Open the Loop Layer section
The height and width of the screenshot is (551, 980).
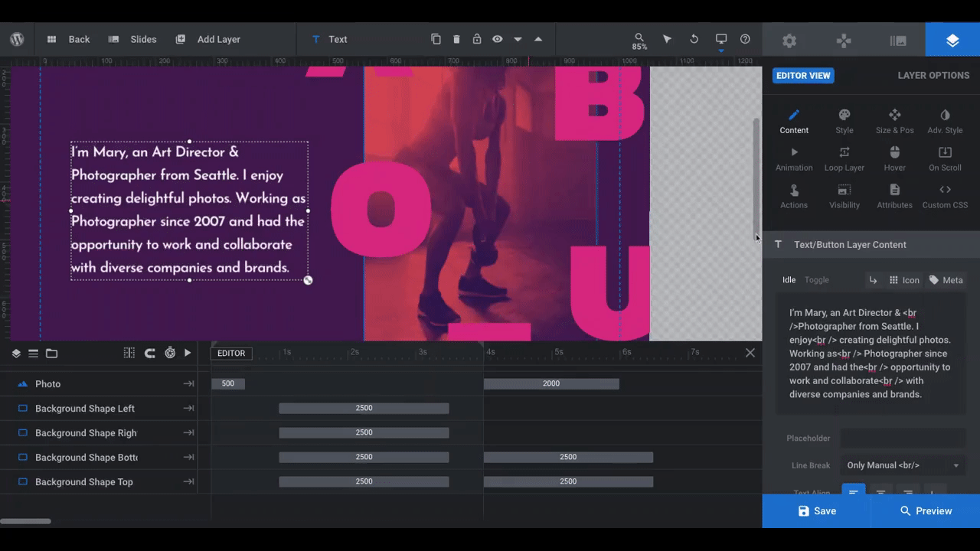pos(844,159)
